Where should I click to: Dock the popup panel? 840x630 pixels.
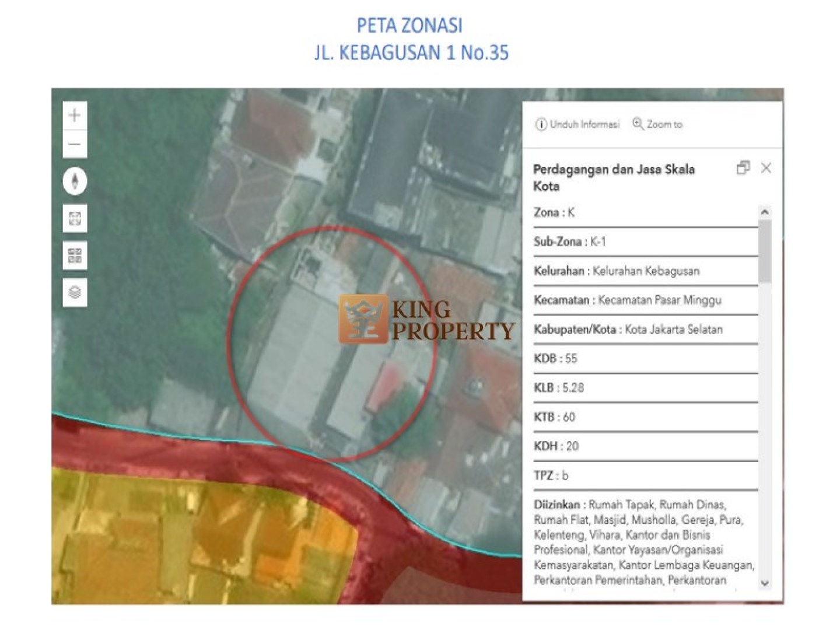[743, 168]
